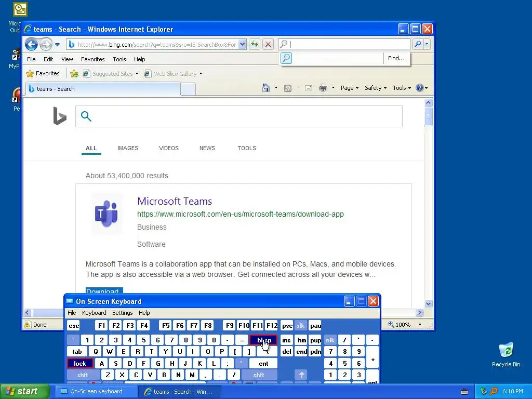Click the tab key on the keyboard

77,352
